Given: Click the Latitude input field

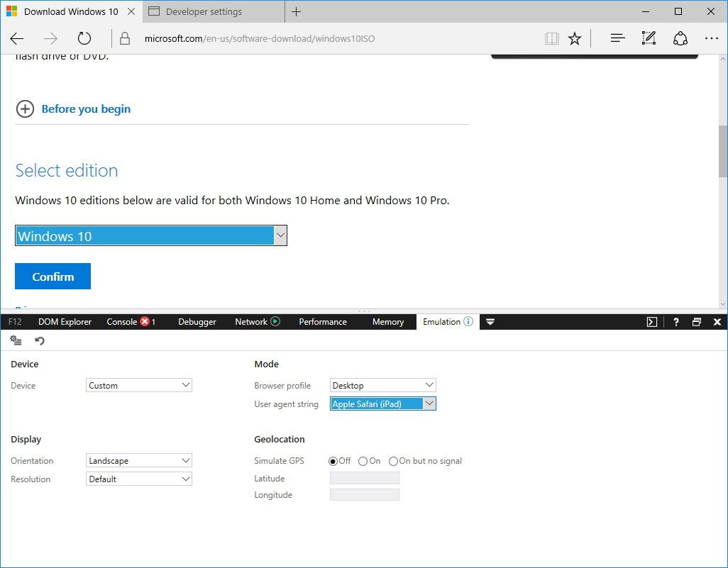Looking at the screenshot, I should [x=365, y=478].
